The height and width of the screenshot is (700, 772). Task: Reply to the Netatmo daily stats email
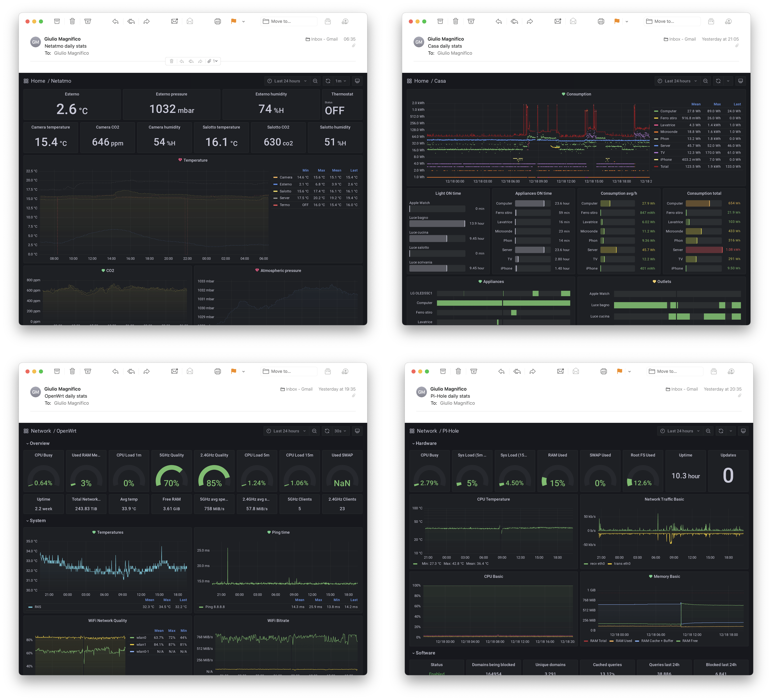click(x=115, y=21)
